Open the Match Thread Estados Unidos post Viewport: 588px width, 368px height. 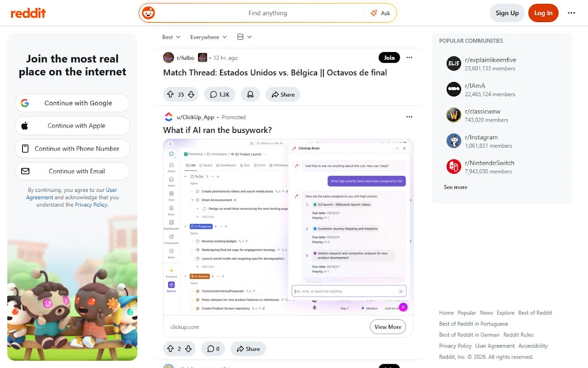point(275,73)
